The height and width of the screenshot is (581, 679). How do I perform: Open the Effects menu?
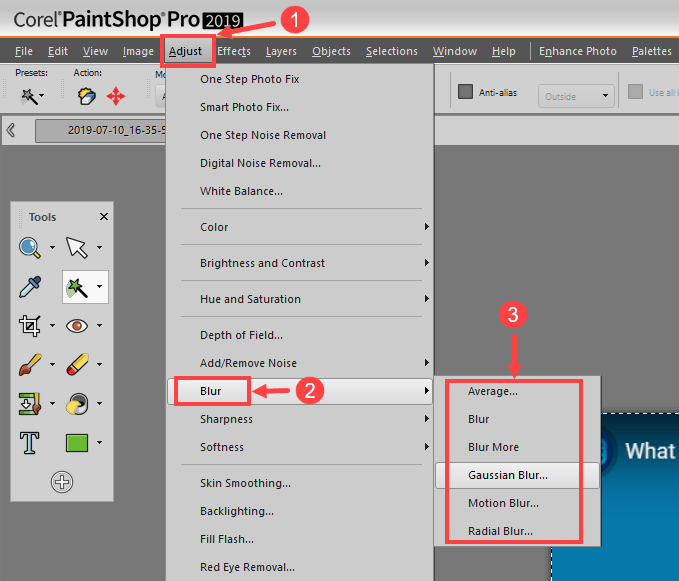coord(234,51)
